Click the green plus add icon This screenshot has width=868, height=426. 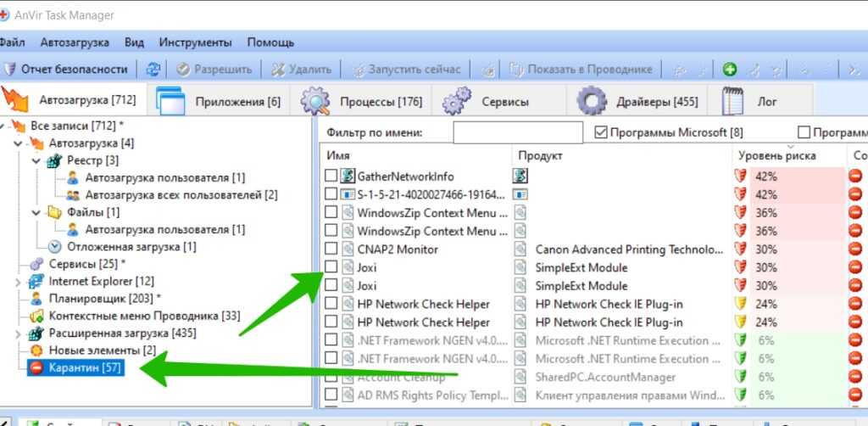[730, 70]
